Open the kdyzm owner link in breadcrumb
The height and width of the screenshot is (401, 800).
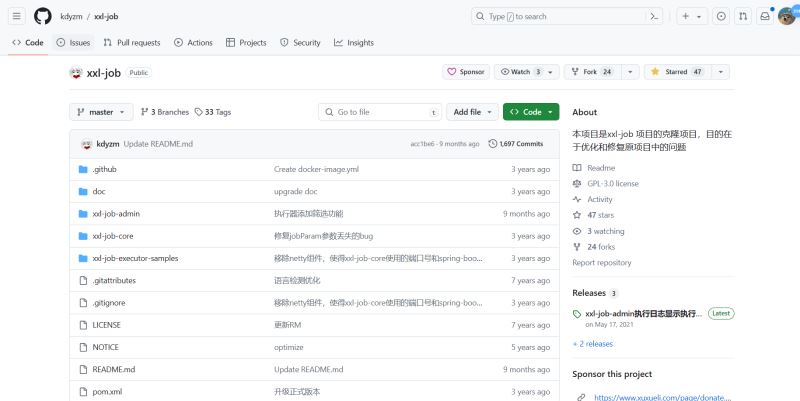point(71,16)
